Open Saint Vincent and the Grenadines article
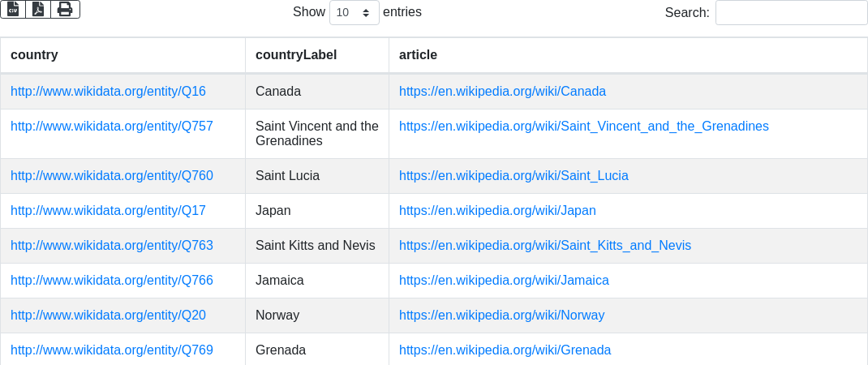868x365 pixels. 583,127
